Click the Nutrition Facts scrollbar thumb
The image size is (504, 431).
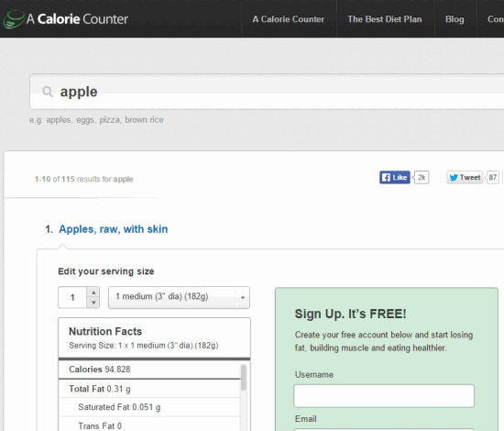click(244, 377)
